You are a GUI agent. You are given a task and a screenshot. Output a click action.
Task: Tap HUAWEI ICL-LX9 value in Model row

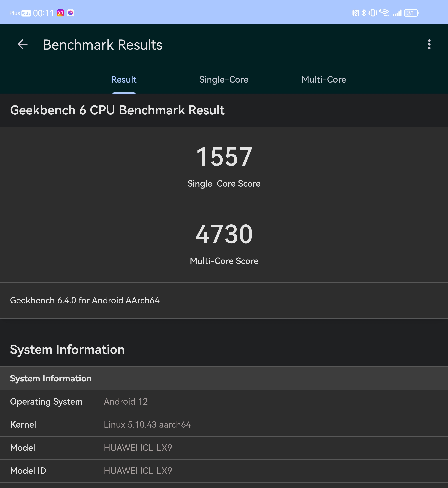(x=138, y=448)
